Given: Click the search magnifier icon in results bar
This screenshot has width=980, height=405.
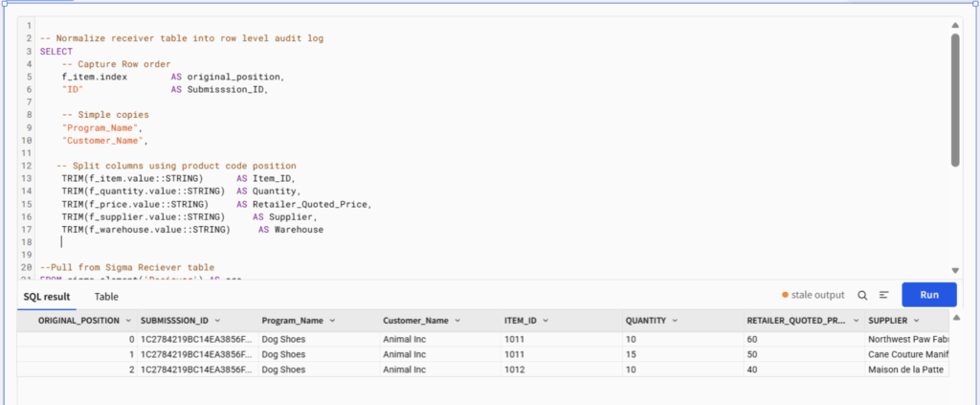Looking at the screenshot, I should (862, 296).
